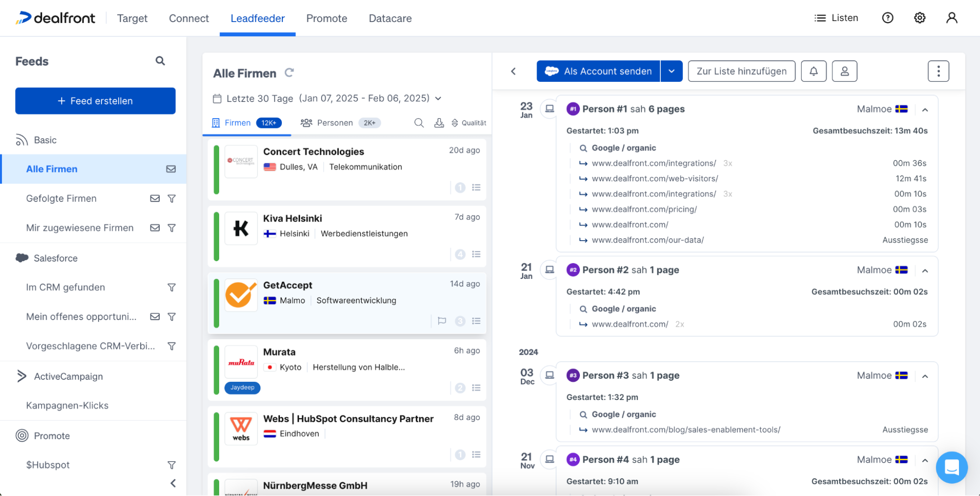980x496 pixels.
Task: Open the Kiva Helsinki company card
Action: click(x=347, y=236)
